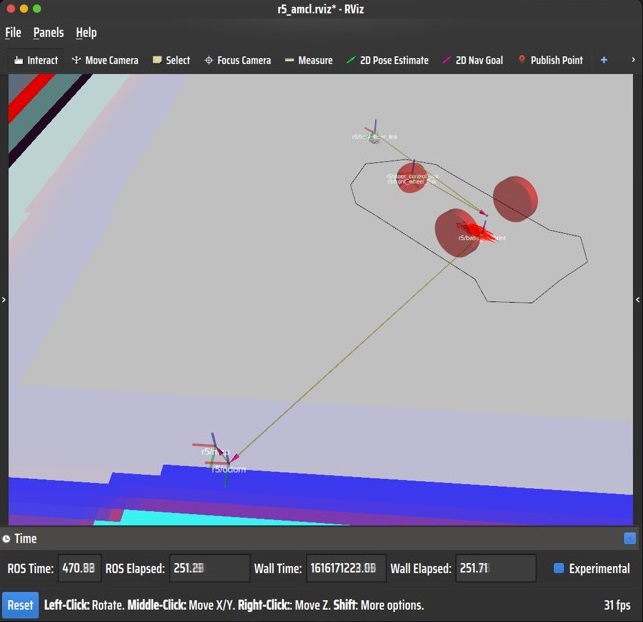Image resolution: width=643 pixels, height=622 pixels.
Task: Activate the Move Camera tool
Action: (x=105, y=60)
